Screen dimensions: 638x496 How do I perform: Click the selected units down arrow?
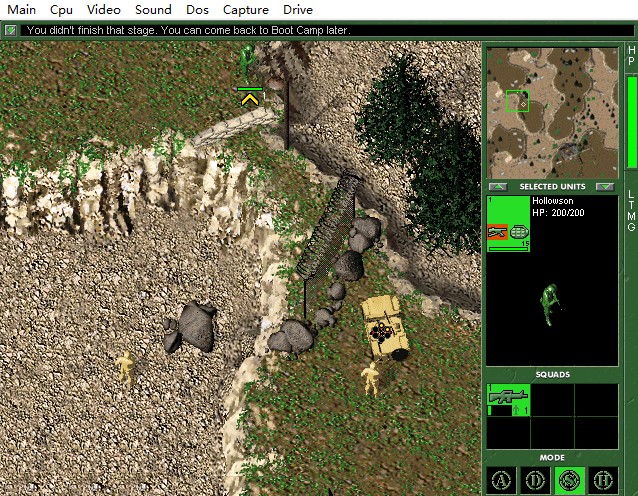click(x=605, y=187)
